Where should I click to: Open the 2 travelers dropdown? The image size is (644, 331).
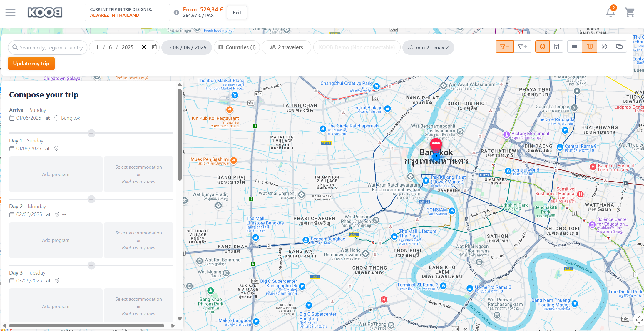point(286,47)
